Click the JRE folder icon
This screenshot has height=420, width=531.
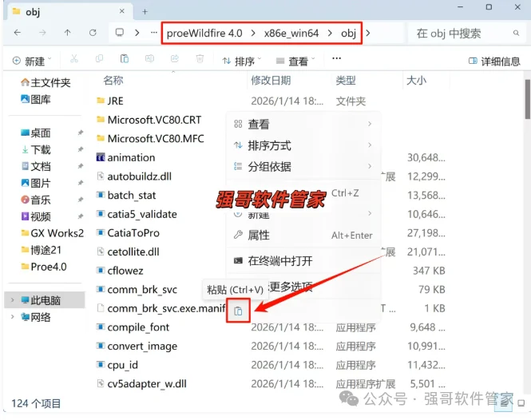101,101
